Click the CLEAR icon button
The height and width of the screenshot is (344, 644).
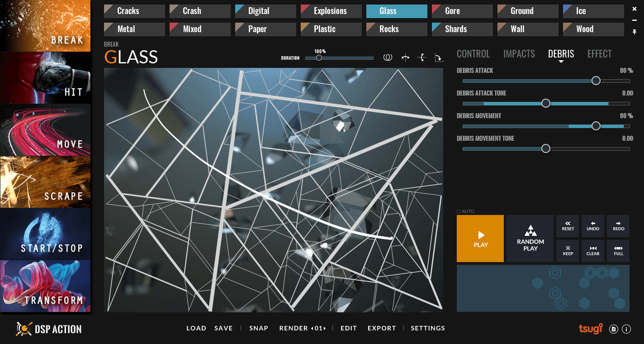[x=592, y=251]
